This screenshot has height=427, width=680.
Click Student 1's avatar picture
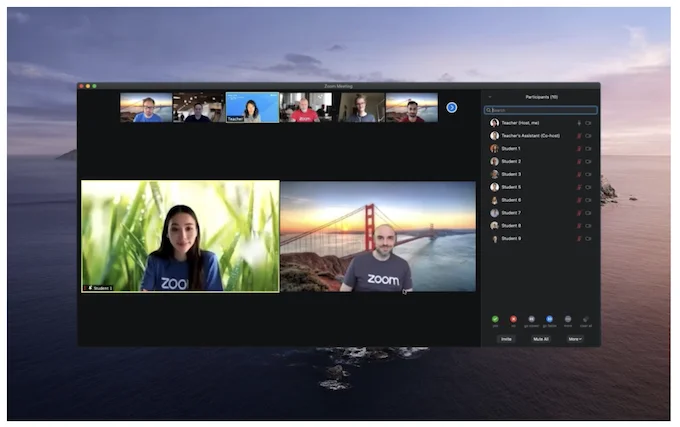(x=494, y=149)
